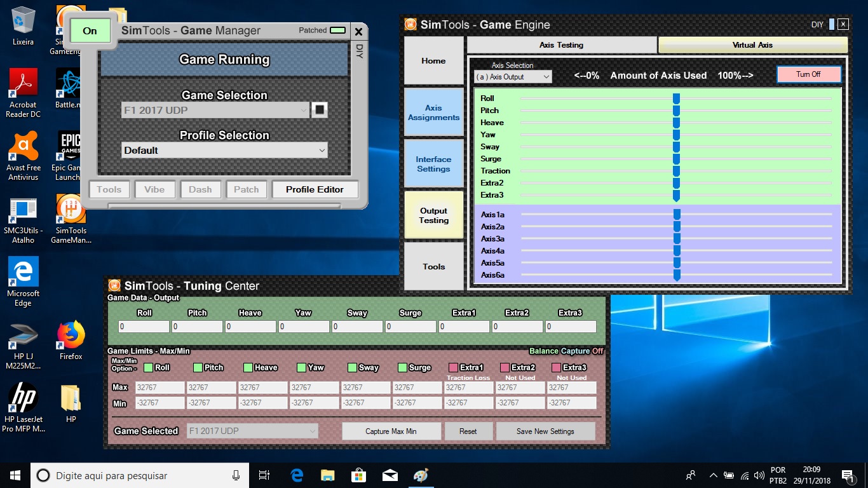
Task: Switch to Axis Testing tab
Action: click(x=562, y=45)
